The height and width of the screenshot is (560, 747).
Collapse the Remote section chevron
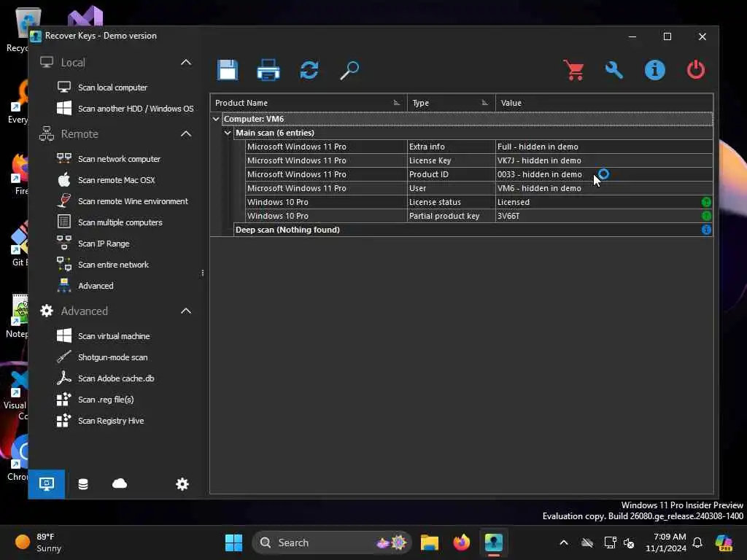[x=186, y=134]
